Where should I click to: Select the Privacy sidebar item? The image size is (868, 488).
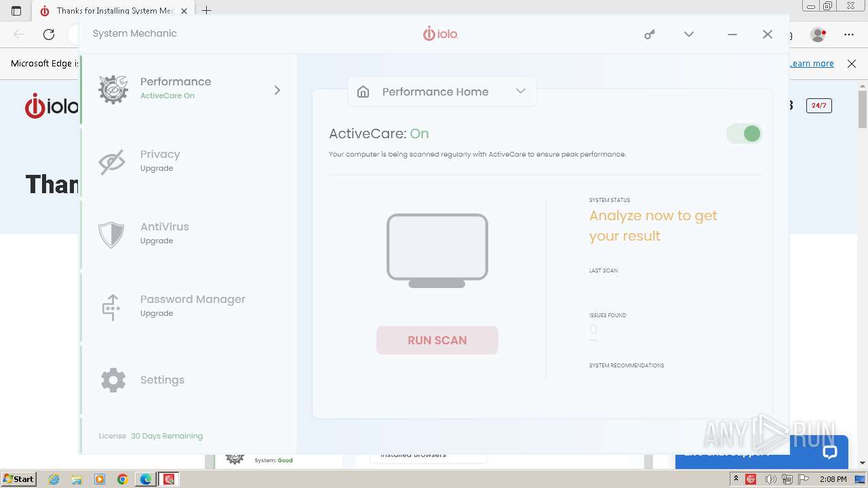click(189, 161)
